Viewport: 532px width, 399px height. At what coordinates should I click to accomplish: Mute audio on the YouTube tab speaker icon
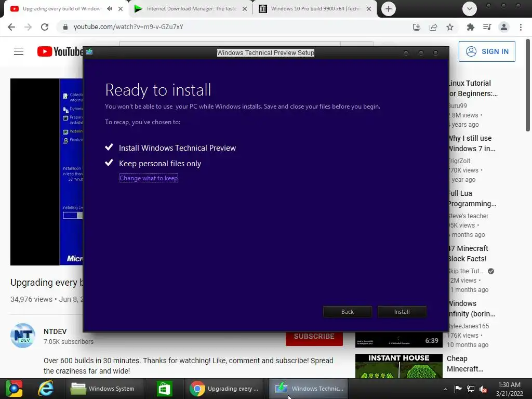[x=109, y=9]
